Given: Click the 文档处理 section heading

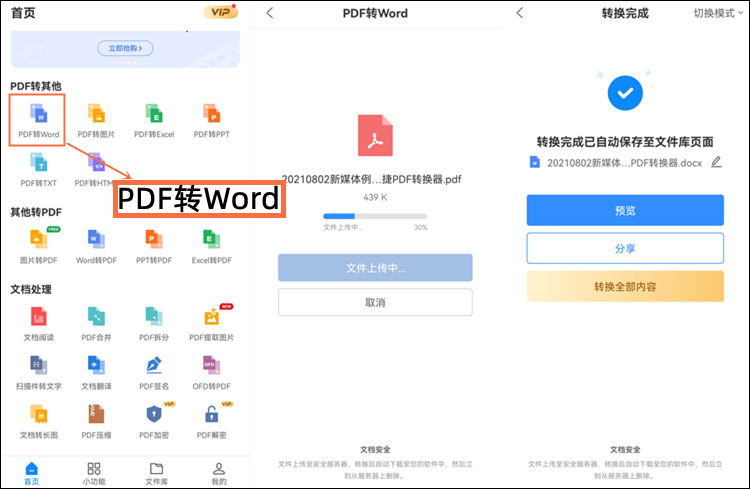Looking at the screenshot, I should (31, 289).
